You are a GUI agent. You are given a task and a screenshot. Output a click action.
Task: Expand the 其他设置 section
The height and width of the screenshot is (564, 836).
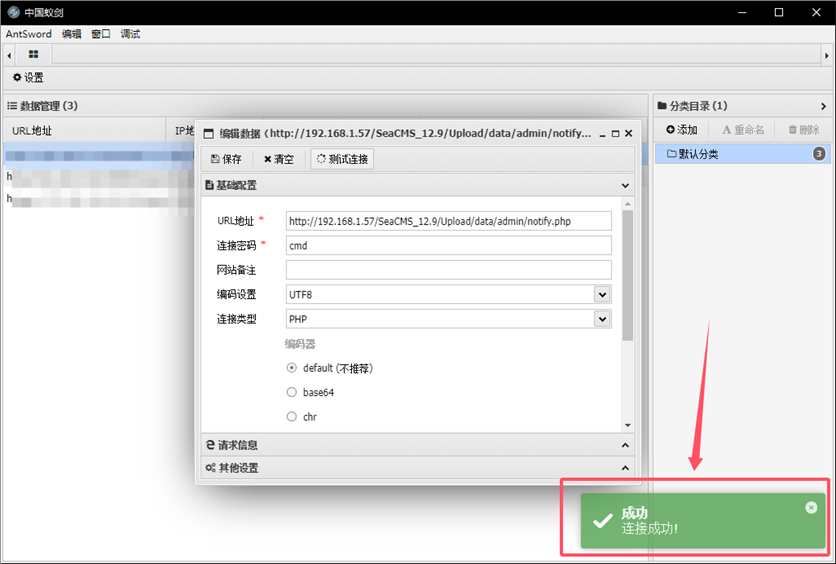pyautogui.click(x=417, y=468)
